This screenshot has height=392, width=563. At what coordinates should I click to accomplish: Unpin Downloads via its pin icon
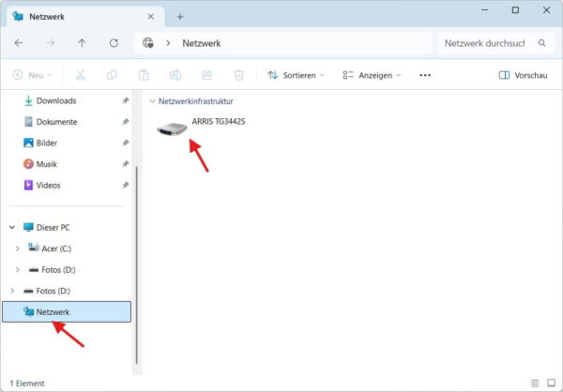tap(125, 101)
